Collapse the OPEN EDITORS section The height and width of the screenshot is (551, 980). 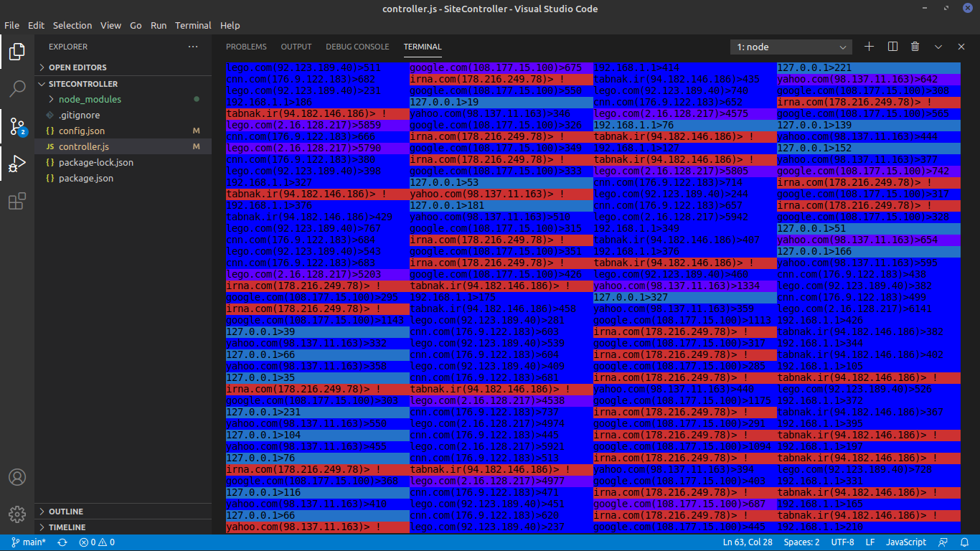click(x=123, y=67)
